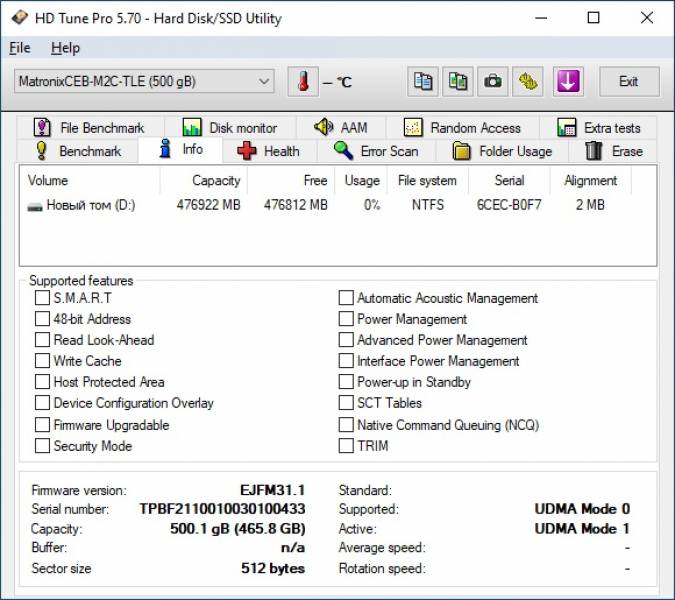Open the Help menu

[x=65, y=48]
